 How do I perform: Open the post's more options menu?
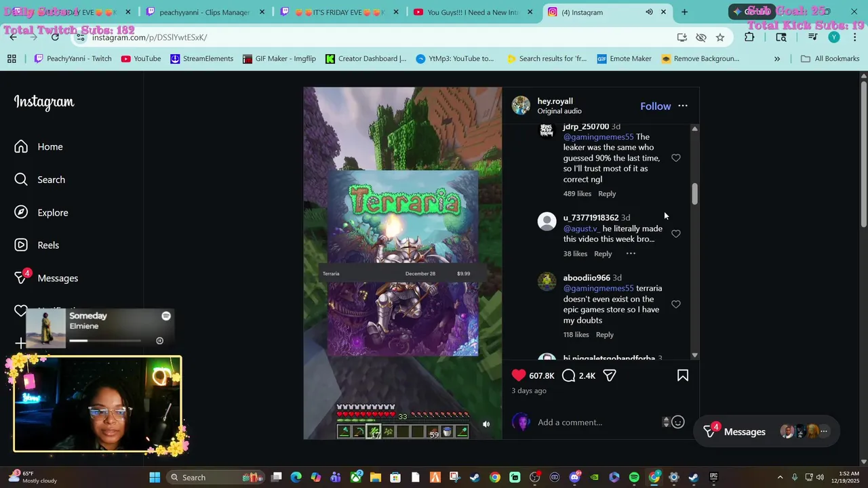click(x=683, y=106)
